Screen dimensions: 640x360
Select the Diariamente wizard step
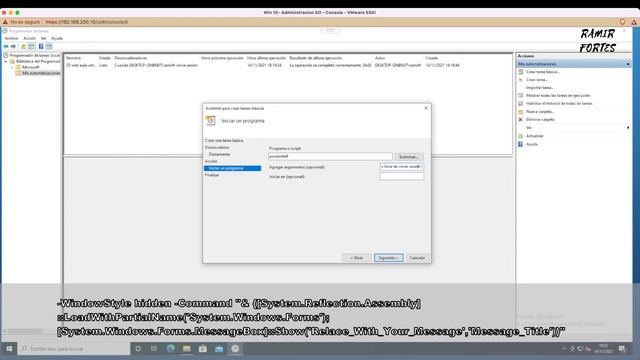click(x=220, y=154)
